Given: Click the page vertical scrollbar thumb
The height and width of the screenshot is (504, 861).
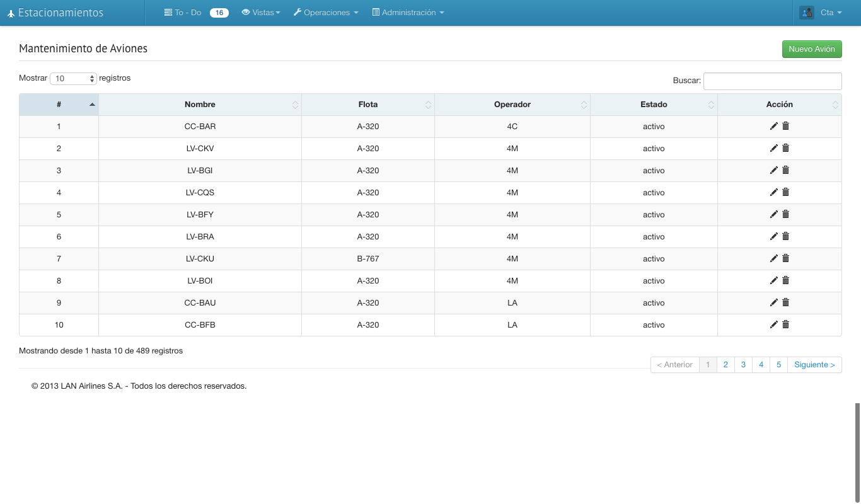Looking at the screenshot, I should coord(857,452).
